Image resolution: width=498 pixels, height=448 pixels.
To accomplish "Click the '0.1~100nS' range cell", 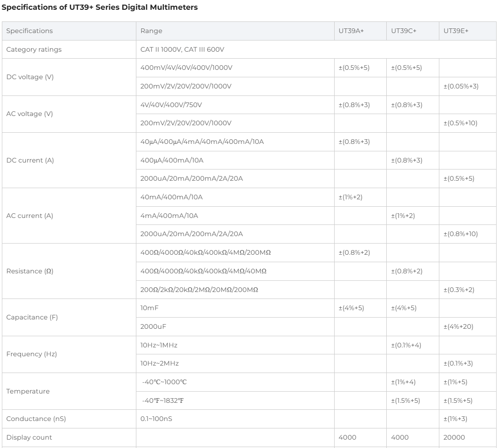I will pyautogui.click(x=235, y=419).
